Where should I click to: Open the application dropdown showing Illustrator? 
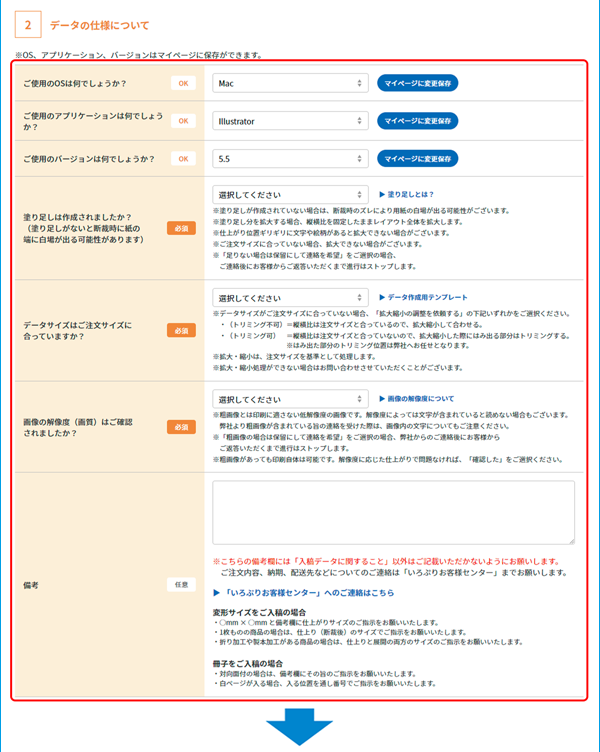coord(290,121)
